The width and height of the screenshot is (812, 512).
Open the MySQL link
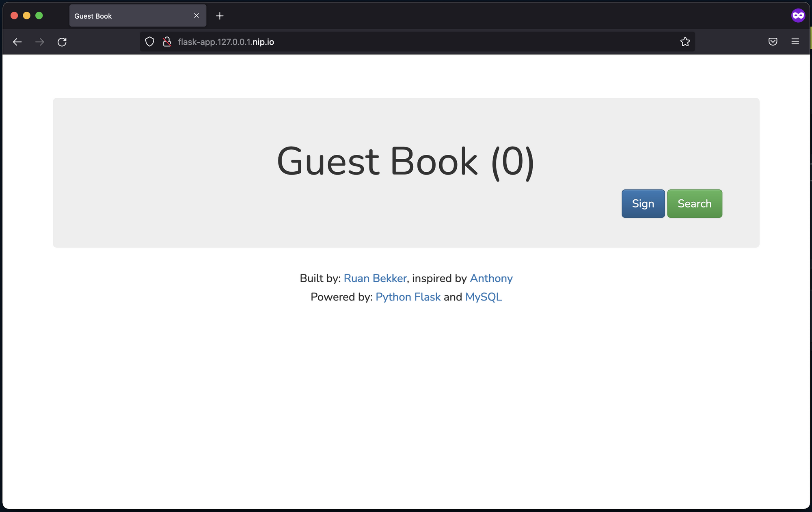pos(483,297)
